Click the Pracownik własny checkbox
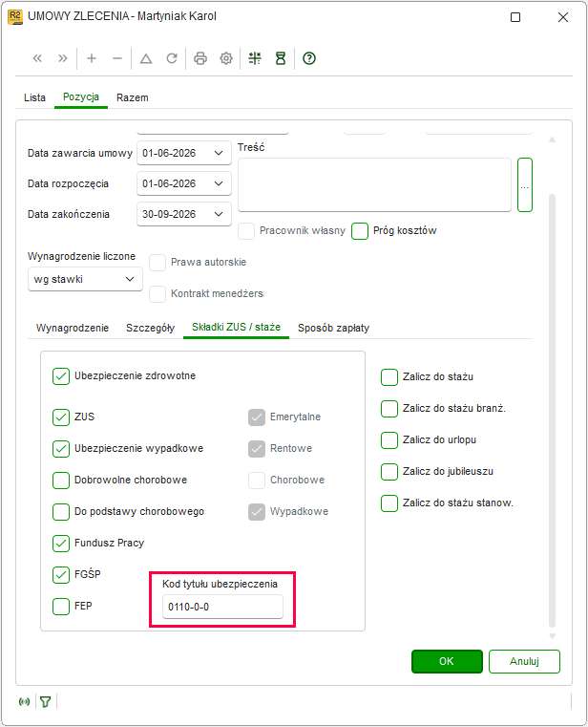Image resolution: width=588 pixels, height=727 pixels. (x=246, y=231)
